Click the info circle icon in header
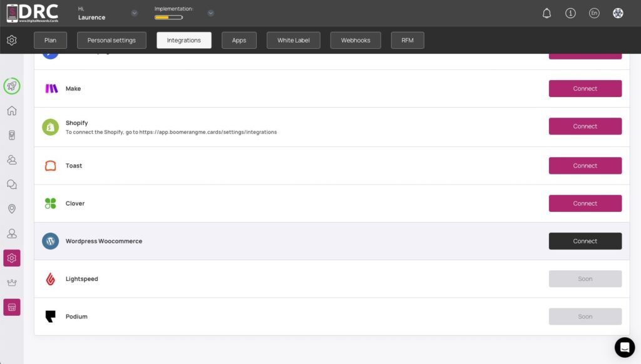This screenshot has height=364, width=641. [570, 13]
